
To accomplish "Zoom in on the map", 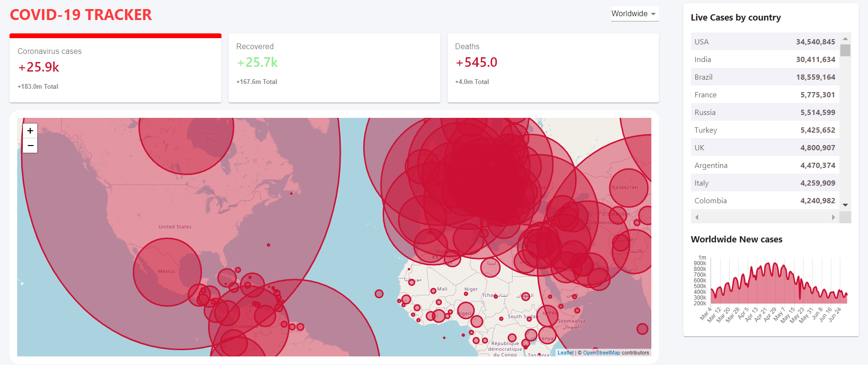I will pyautogui.click(x=30, y=131).
